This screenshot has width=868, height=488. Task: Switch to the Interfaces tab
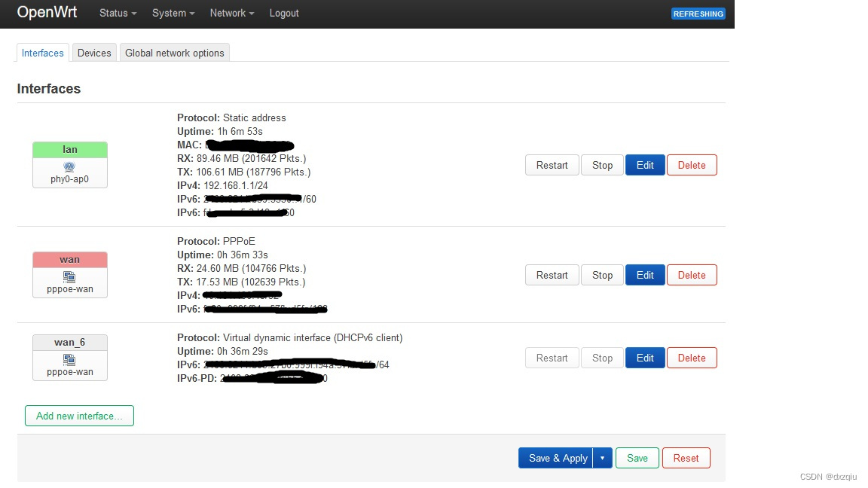[x=43, y=53]
